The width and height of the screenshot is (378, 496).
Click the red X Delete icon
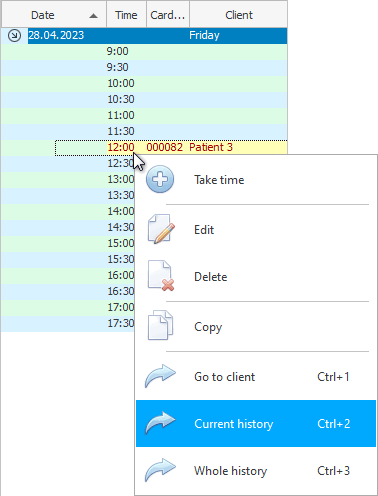coord(161,276)
